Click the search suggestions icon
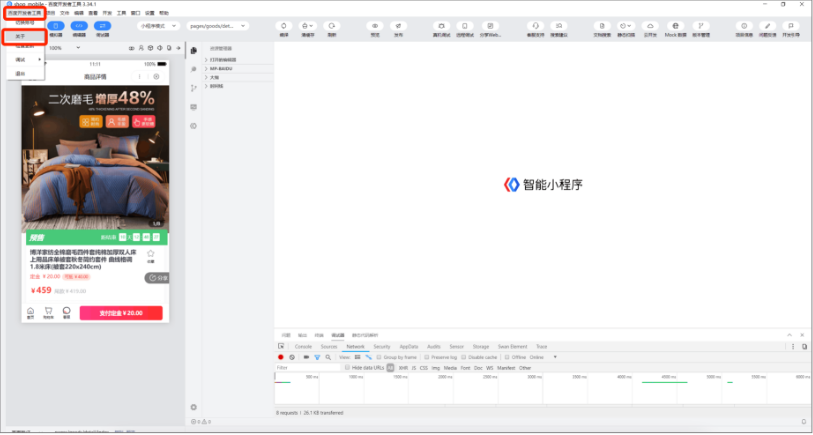The image size is (813, 435). coord(558,26)
